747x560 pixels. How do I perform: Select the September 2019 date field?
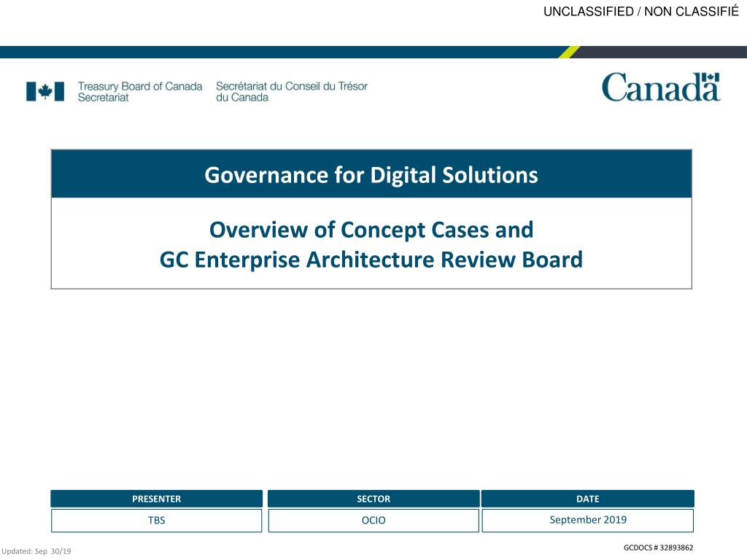(x=587, y=520)
